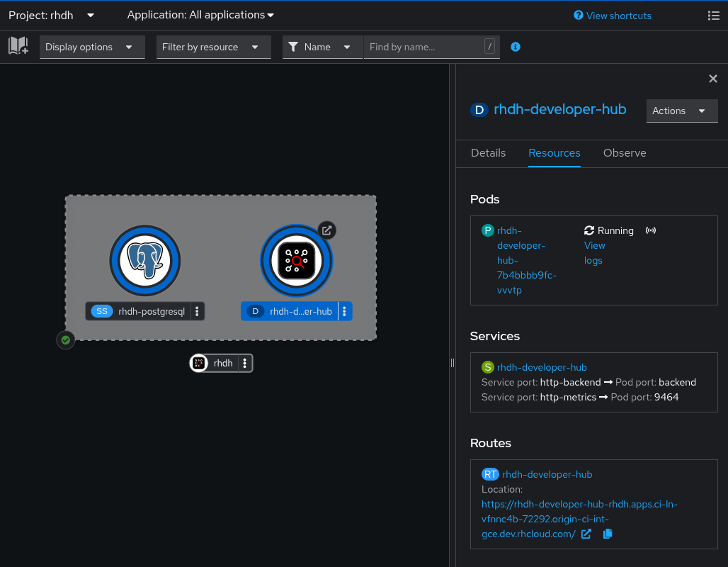728x567 pixels.
Task: Click the add to project catalog icon
Action: [x=18, y=47]
